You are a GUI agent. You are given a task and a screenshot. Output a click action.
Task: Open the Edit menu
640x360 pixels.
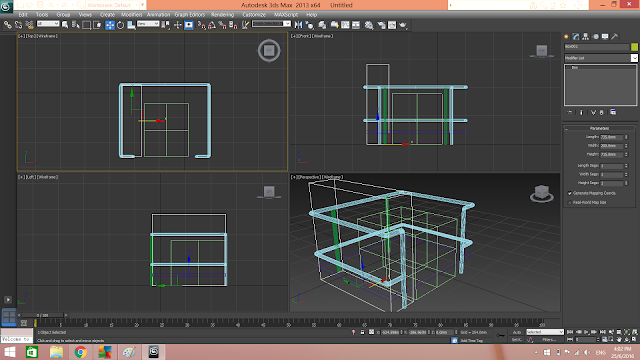[x=23, y=14]
